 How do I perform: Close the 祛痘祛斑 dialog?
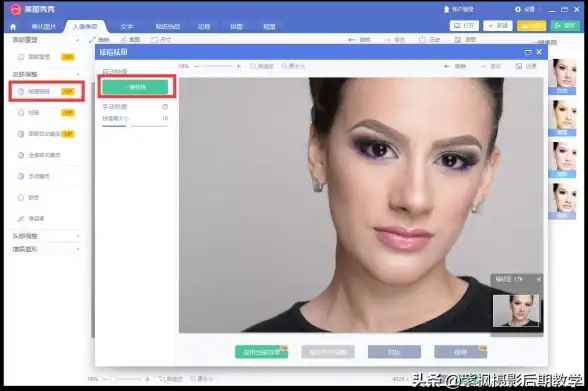tap(539, 52)
